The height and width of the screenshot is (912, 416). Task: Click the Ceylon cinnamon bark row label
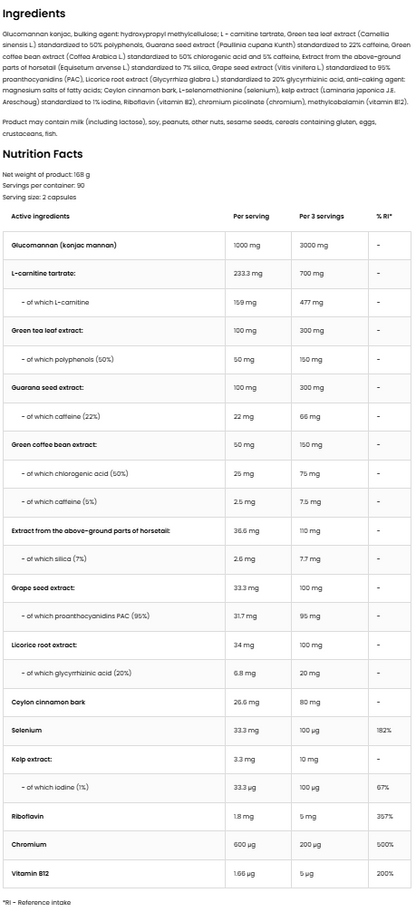tap(48, 702)
